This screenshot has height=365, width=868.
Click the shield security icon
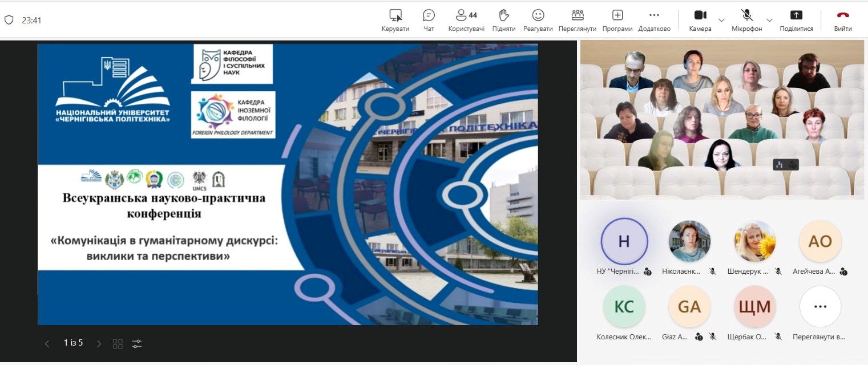[9, 20]
